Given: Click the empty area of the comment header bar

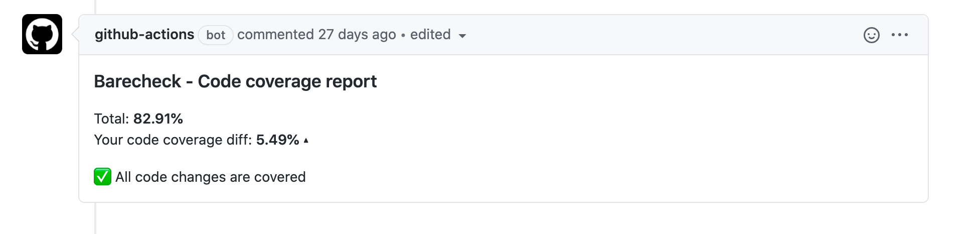Looking at the screenshot, I should tap(652, 35).
